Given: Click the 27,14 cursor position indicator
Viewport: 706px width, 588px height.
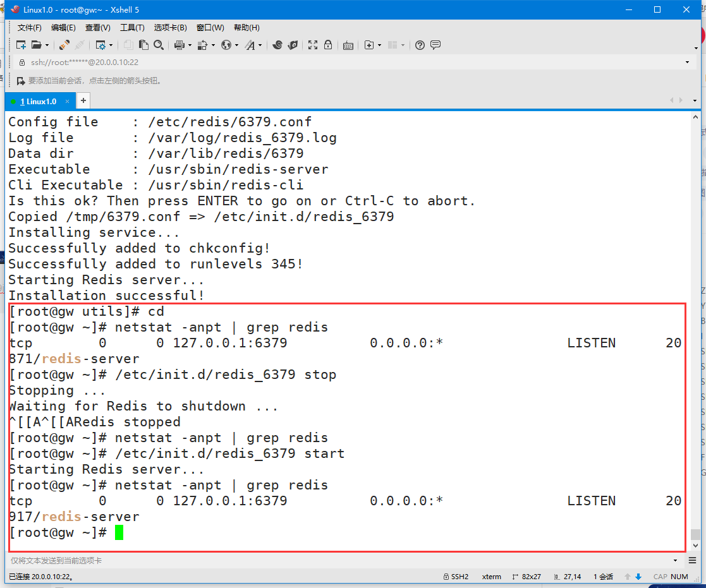Looking at the screenshot, I should click(568, 576).
